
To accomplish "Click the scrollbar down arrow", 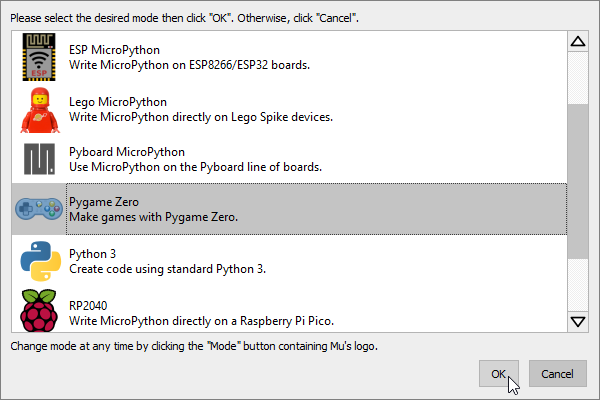I will point(578,322).
